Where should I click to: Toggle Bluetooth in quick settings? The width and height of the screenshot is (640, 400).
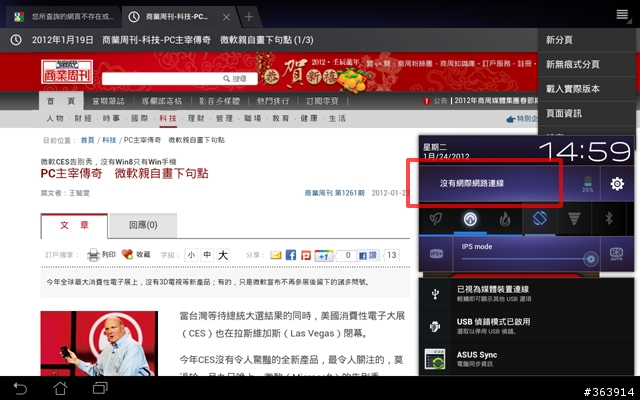(x=609, y=219)
